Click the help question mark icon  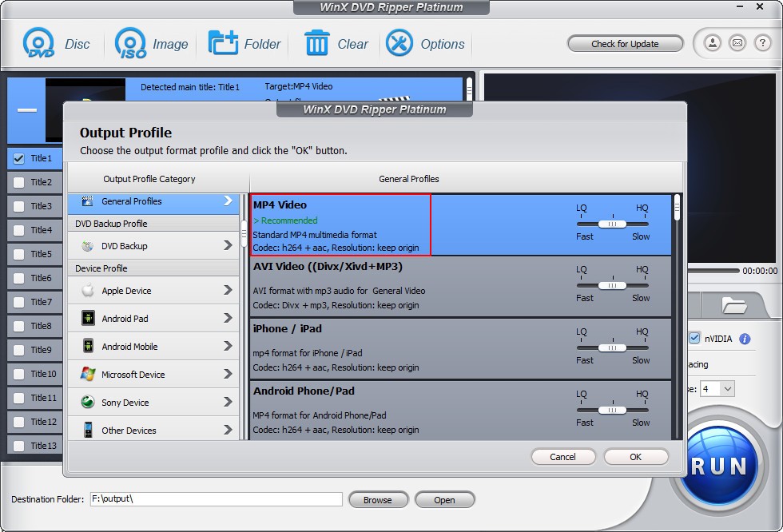tap(762, 43)
